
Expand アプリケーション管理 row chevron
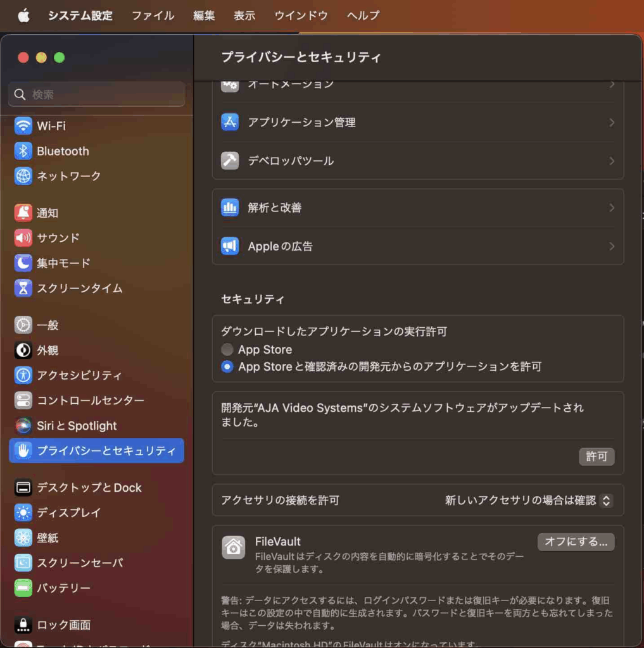pyautogui.click(x=611, y=123)
